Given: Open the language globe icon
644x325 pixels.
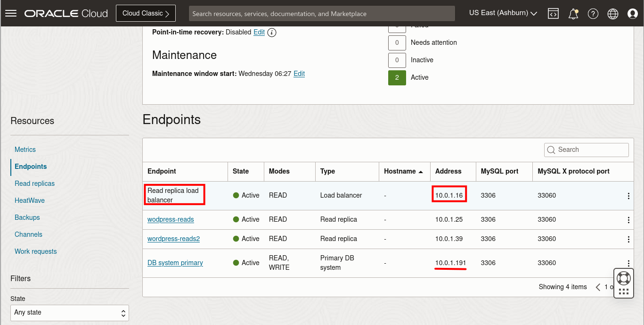Looking at the screenshot, I should (612, 13).
